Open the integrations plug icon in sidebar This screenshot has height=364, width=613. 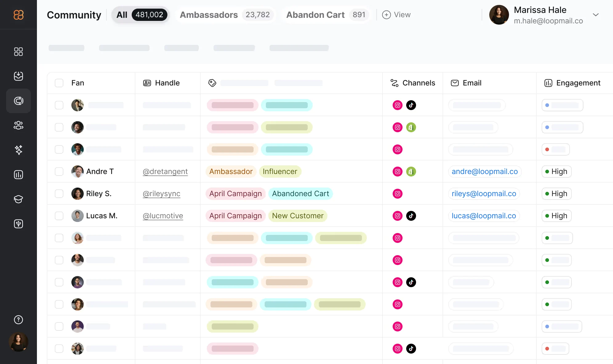tap(18, 224)
